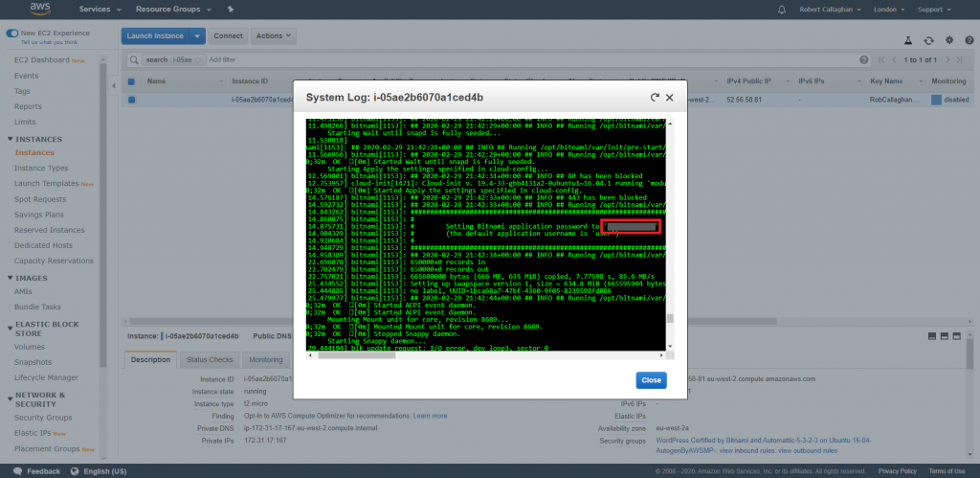Click Tell us what you think link
This screenshot has width=980, height=478.
coord(50,42)
